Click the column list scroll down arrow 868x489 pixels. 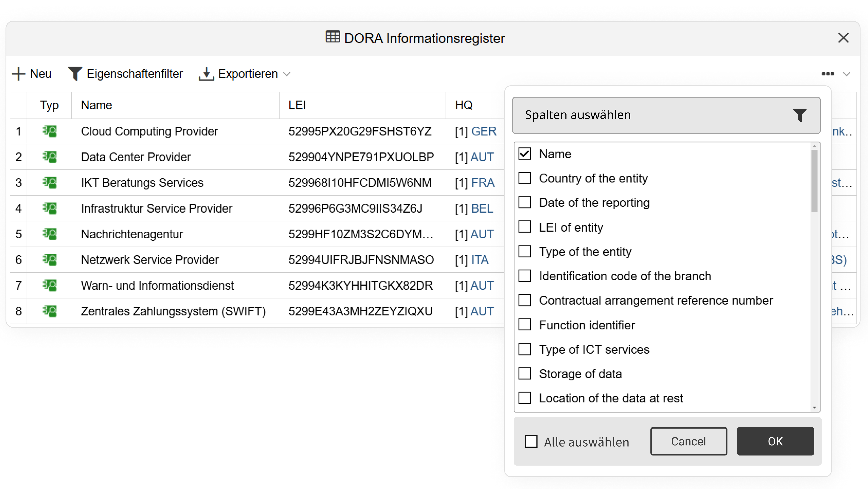pos(814,407)
